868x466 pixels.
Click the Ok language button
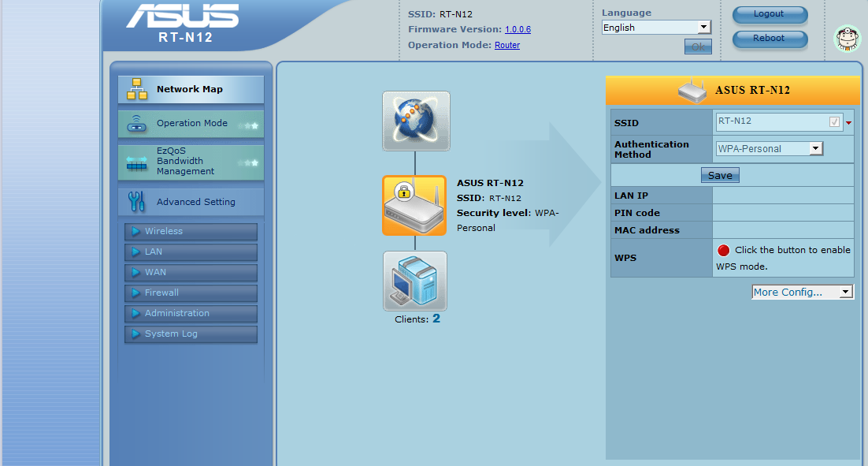[698, 47]
